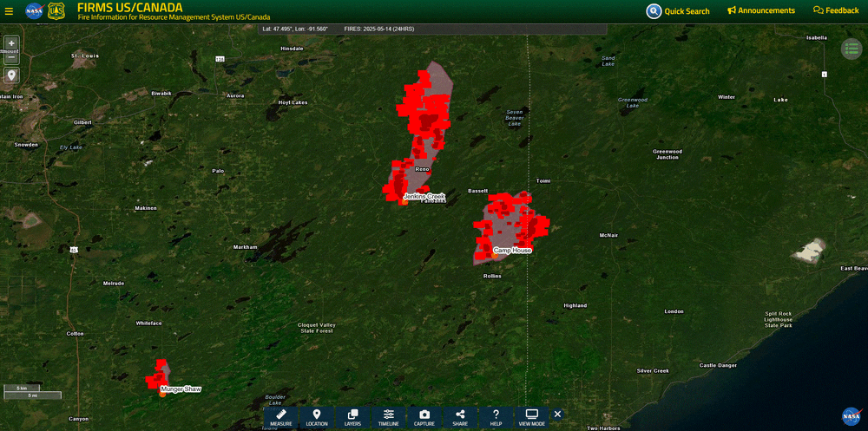Open Help
Viewport: 868px width, 431px height.
(496, 418)
